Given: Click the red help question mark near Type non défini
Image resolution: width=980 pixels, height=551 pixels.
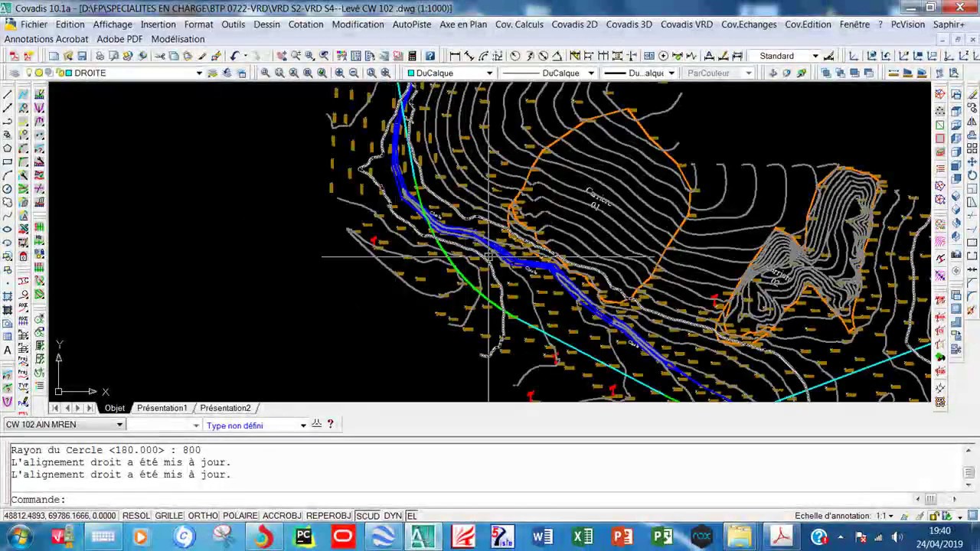Looking at the screenshot, I should pos(330,423).
